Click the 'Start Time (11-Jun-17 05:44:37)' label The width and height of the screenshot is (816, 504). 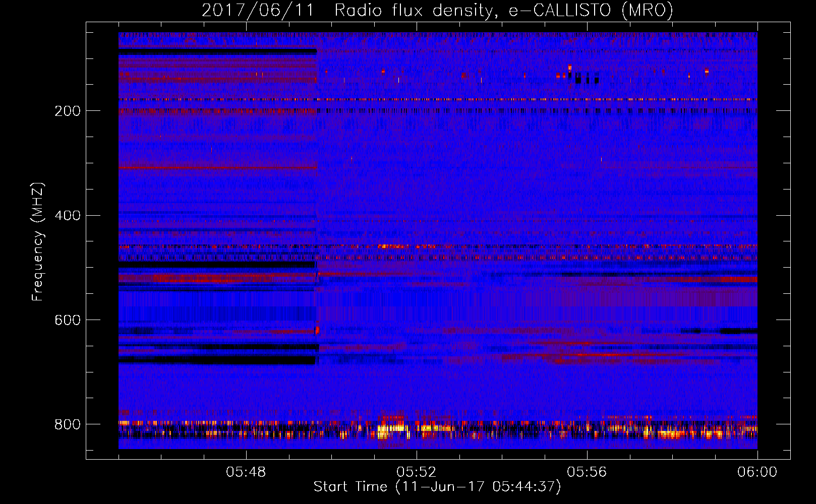(437, 487)
